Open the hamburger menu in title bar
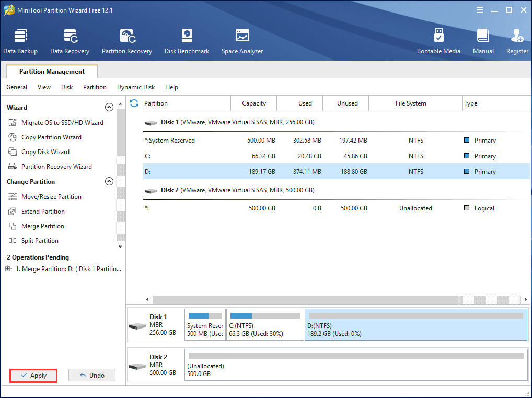The height and width of the screenshot is (398, 532). [x=480, y=9]
